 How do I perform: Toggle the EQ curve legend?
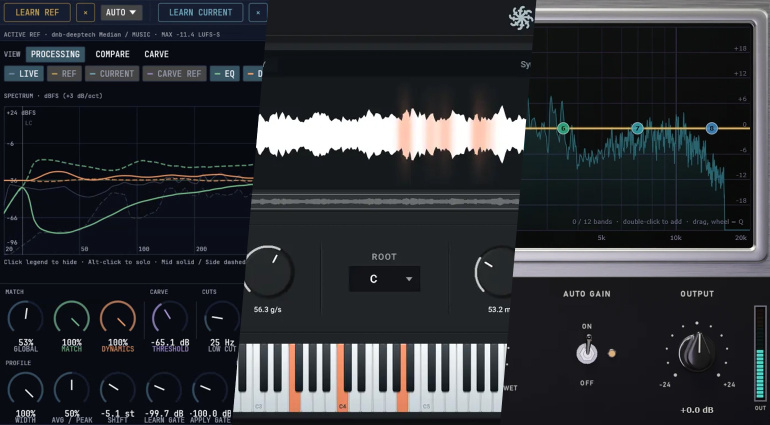[x=225, y=74]
